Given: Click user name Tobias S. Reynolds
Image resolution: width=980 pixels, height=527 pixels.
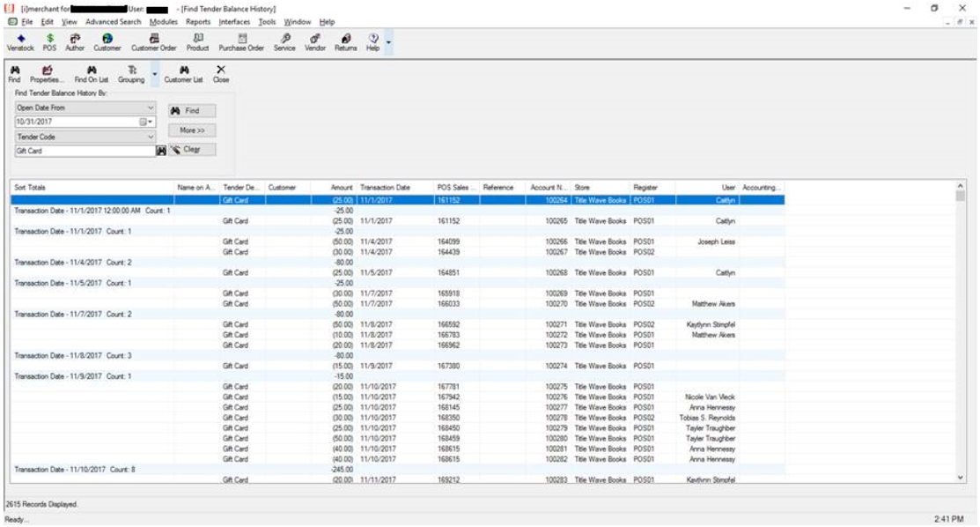Looking at the screenshot, I should click(x=707, y=418).
